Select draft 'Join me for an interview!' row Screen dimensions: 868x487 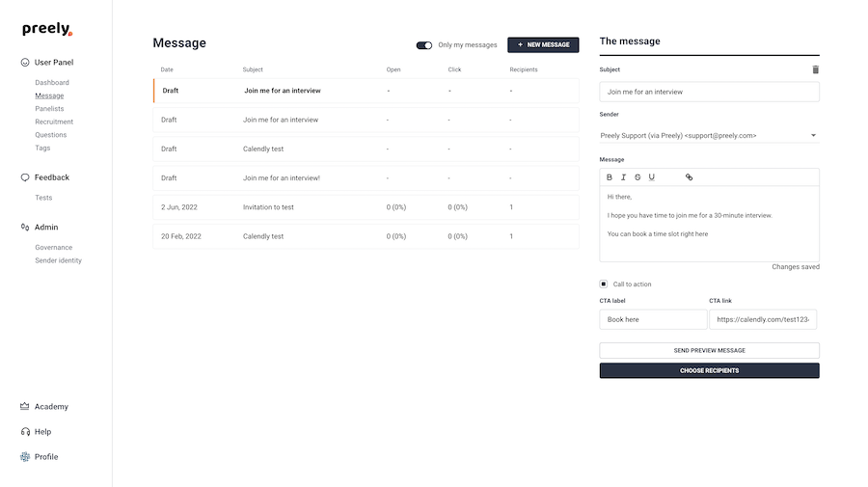pos(366,178)
